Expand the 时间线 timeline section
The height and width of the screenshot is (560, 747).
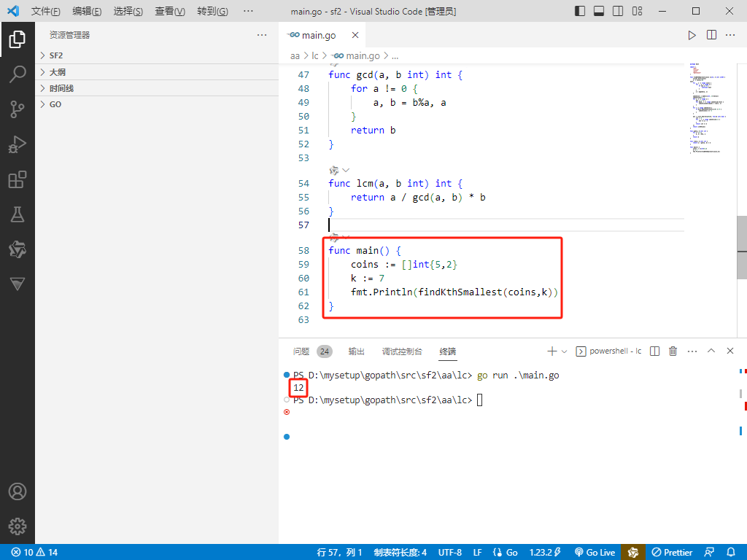coord(157,88)
